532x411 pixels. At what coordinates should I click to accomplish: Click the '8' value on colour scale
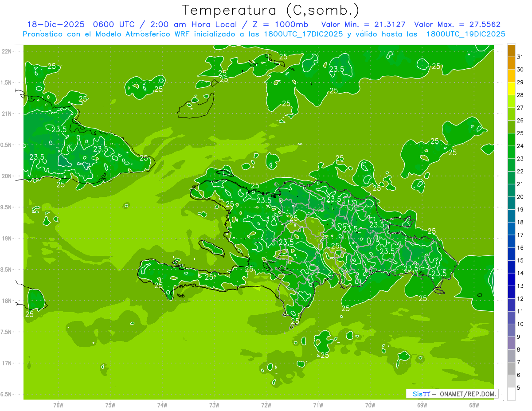coord(519,350)
